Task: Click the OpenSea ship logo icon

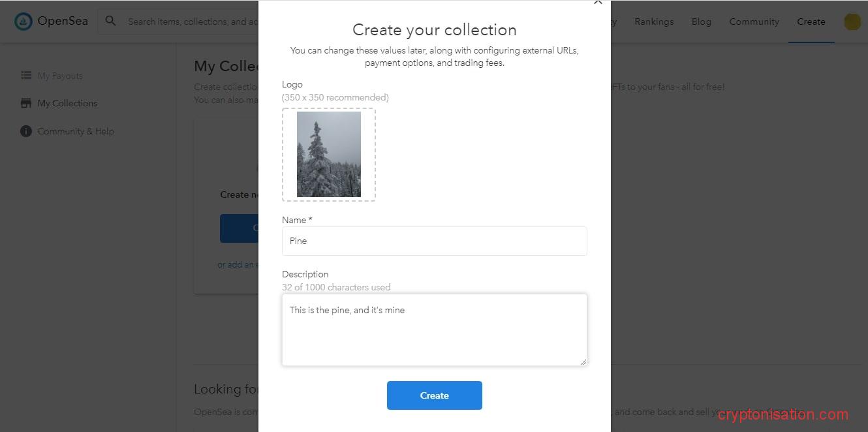Action: (x=23, y=22)
